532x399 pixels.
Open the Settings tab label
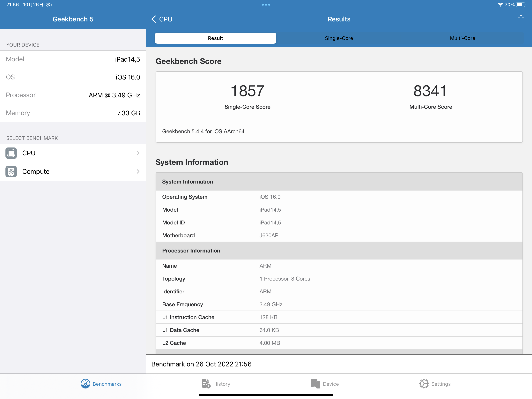click(x=441, y=384)
